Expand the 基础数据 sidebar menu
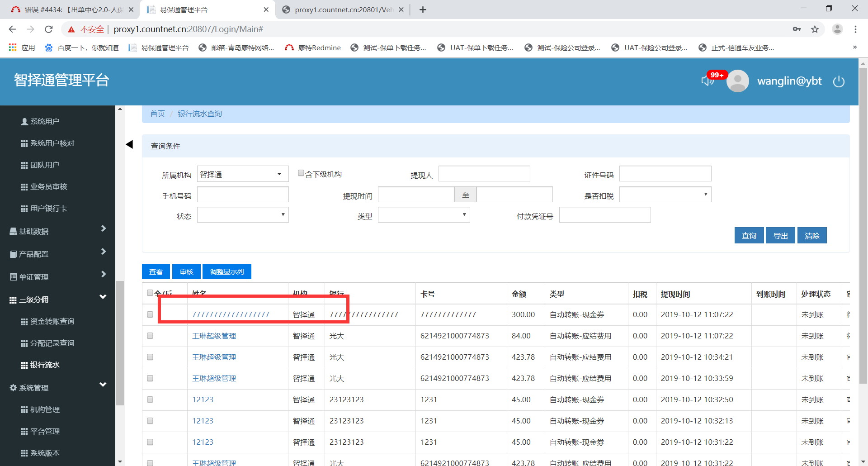The width and height of the screenshot is (868, 466). tap(58, 231)
